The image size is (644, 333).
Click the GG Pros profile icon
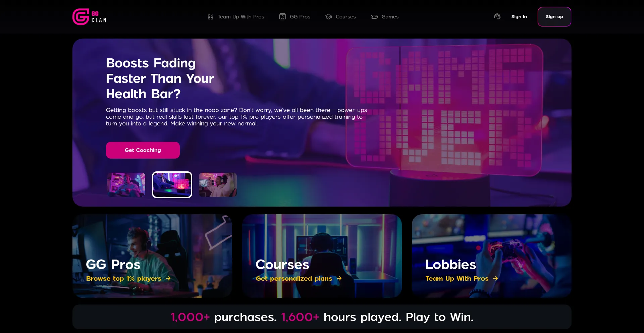point(282,17)
